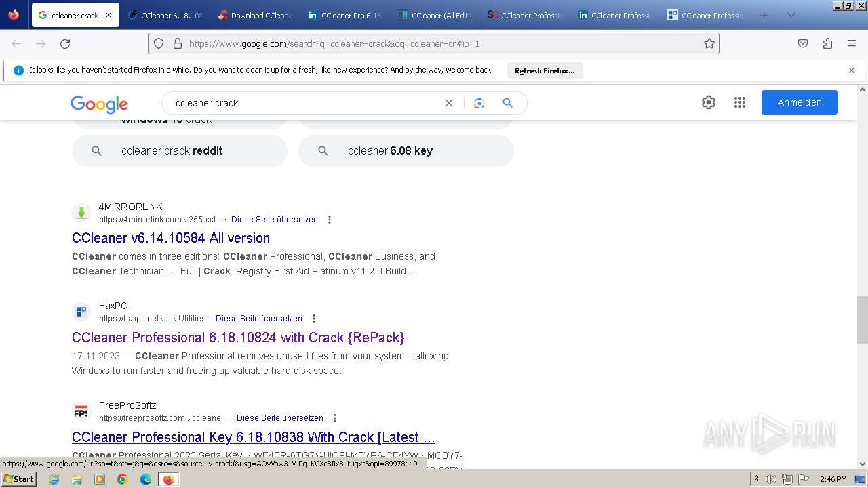The image size is (868, 488).
Task: Click the Google logo
Action: (x=99, y=104)
